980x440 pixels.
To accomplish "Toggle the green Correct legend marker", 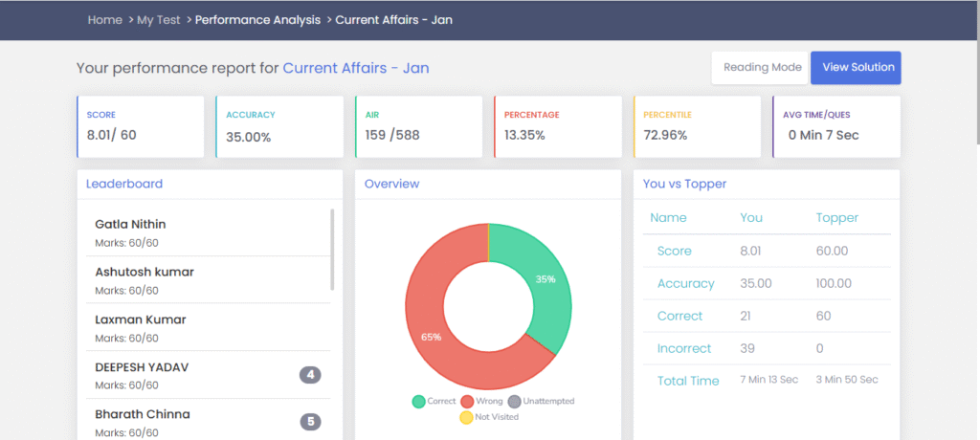I will [x=419, y=402].
